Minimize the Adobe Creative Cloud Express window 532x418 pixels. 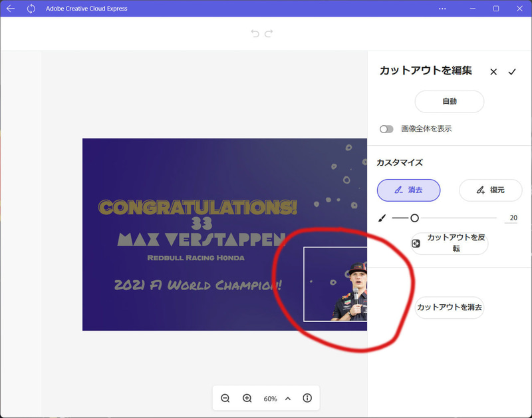(472, 9)
